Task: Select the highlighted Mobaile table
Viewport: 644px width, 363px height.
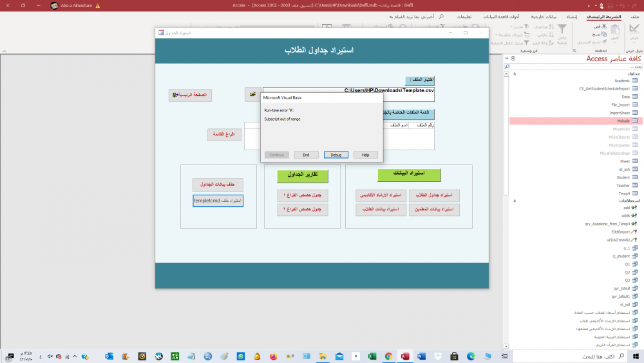Action: coord(576,121)
